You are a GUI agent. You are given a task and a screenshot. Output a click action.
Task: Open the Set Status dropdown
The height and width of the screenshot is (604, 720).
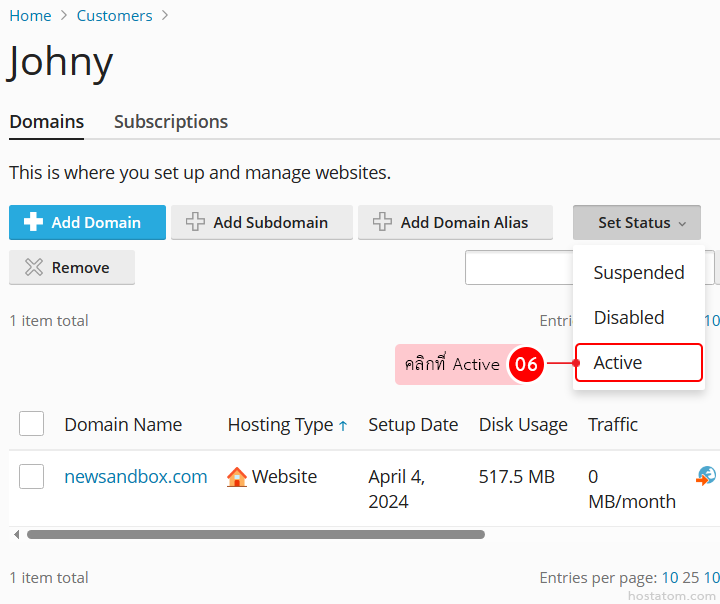(x=636, y=222)
